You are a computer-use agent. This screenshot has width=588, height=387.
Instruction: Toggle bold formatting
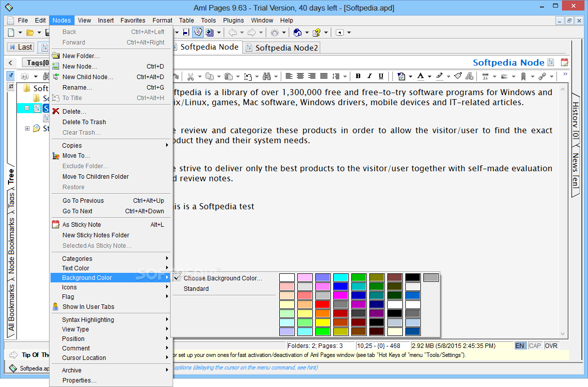coord(358,76)
